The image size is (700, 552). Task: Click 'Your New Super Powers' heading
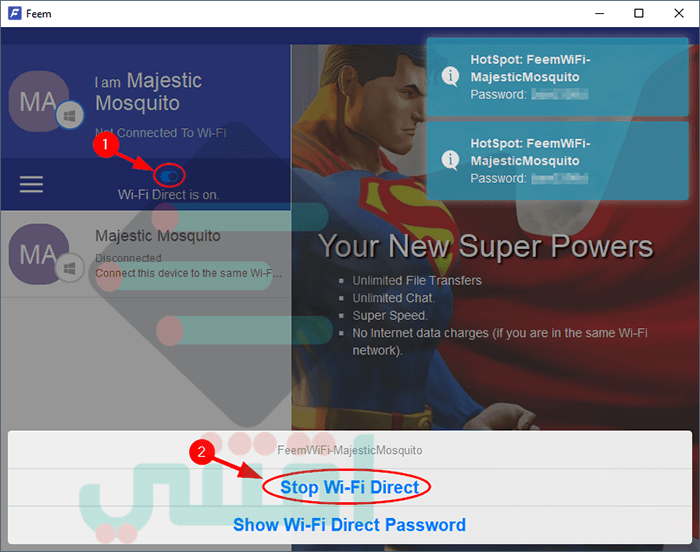(486, 246)
